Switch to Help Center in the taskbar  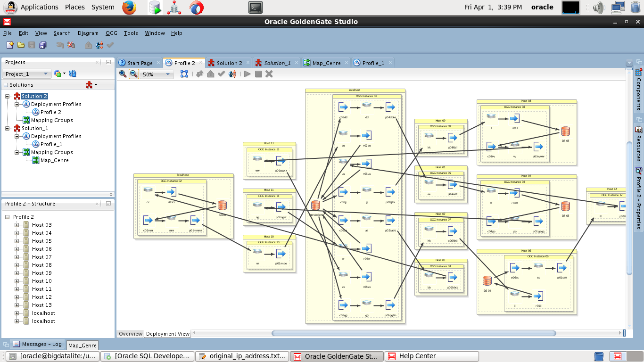432,356
